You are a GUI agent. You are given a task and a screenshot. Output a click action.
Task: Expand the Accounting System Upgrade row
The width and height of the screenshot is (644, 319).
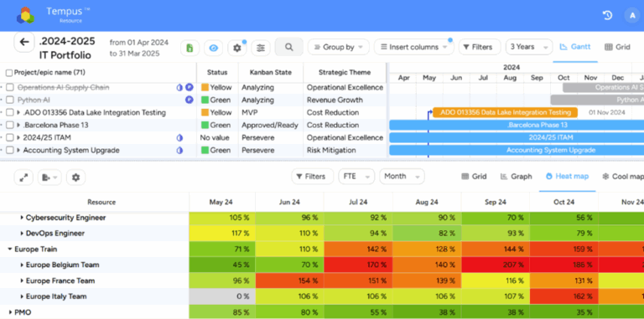(18, 151)
